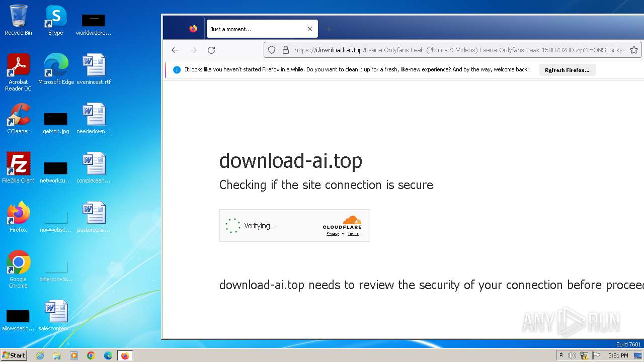
Task: Open the olderprovid file icon
Action: tap(56, 271)
